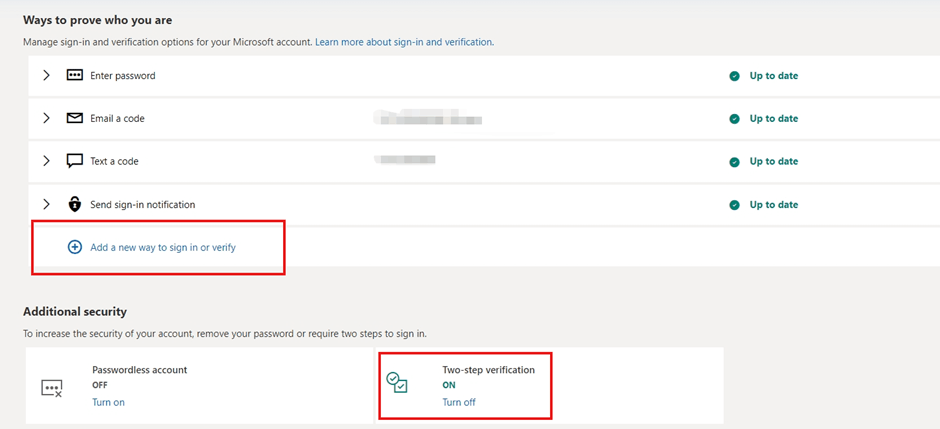
Task: Click the plus circle icon to add method
Action: click(x=74, y=247)
